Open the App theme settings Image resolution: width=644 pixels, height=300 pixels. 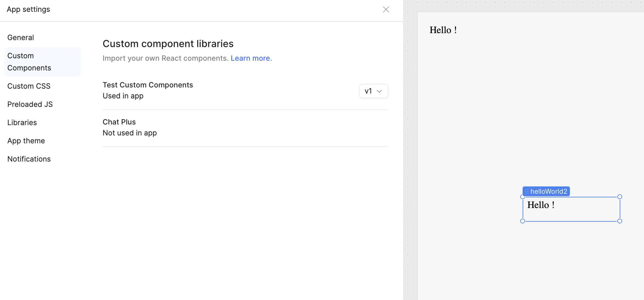[x=26, y=141]
